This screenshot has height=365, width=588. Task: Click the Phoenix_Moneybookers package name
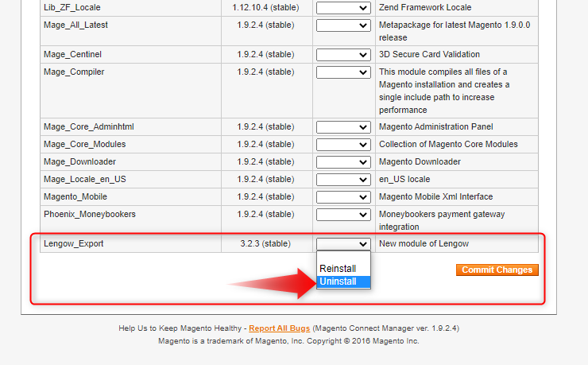click(x=90, y=214)
